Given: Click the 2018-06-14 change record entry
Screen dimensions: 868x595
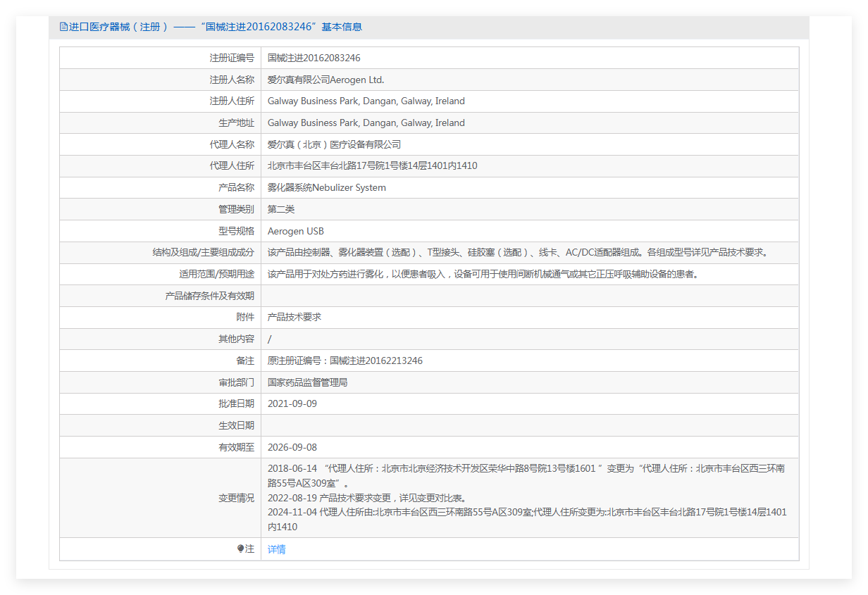Looking at the screenshot, I should point(526,476).
